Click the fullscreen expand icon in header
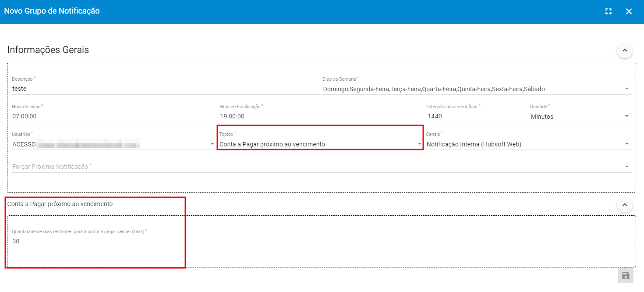 [x=608, y=11]
